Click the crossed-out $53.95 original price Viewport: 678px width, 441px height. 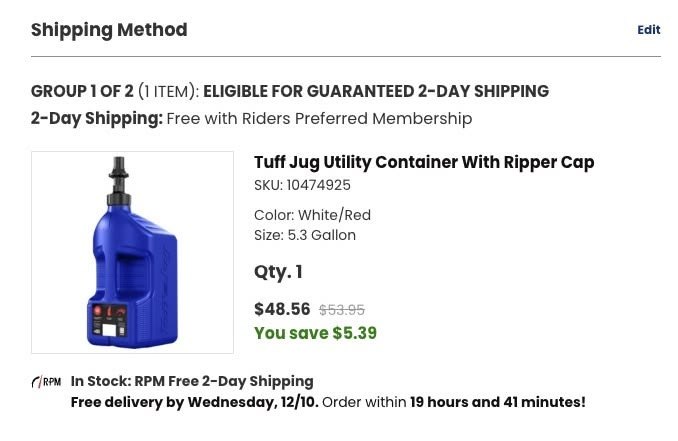[x=341, y=310]
